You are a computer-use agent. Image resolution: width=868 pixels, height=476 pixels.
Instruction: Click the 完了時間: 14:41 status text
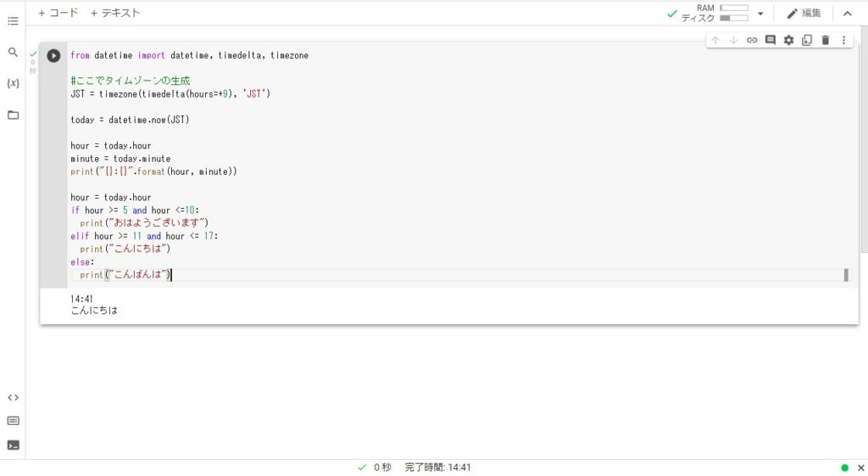click(437, 468)
